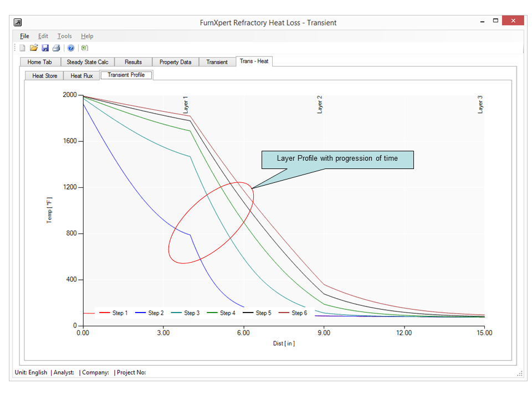
Task: Click the 2000 value on the temperature axis
Action: (x=70, y=95)
